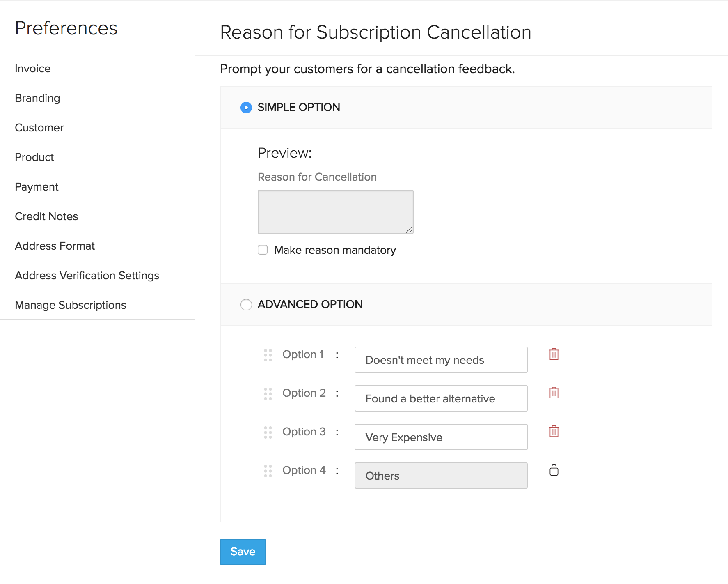728x584 pixels.
Task: Delete Option 3 'Very Expensive'
Action: 554,431
